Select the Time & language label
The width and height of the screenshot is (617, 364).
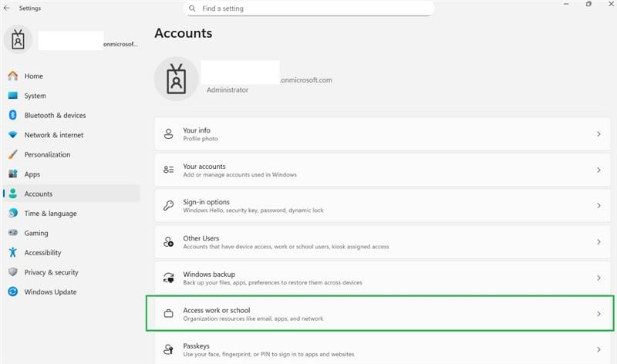50,214
